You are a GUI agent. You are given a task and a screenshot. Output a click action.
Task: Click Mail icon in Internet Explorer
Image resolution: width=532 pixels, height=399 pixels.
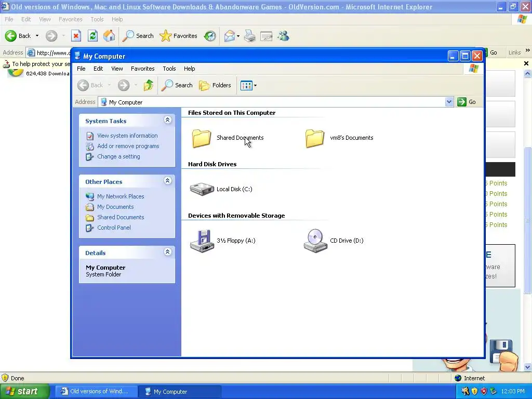pyautogui.click(x=230, y=36)
